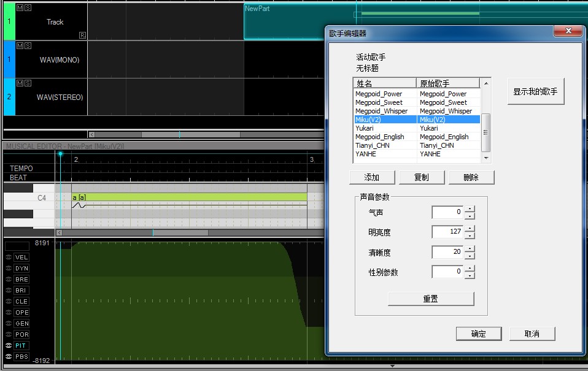This screenshot has width=588, height=371.
Task: Toggle the eye icon beside PBS
Action: pos(9,356)
